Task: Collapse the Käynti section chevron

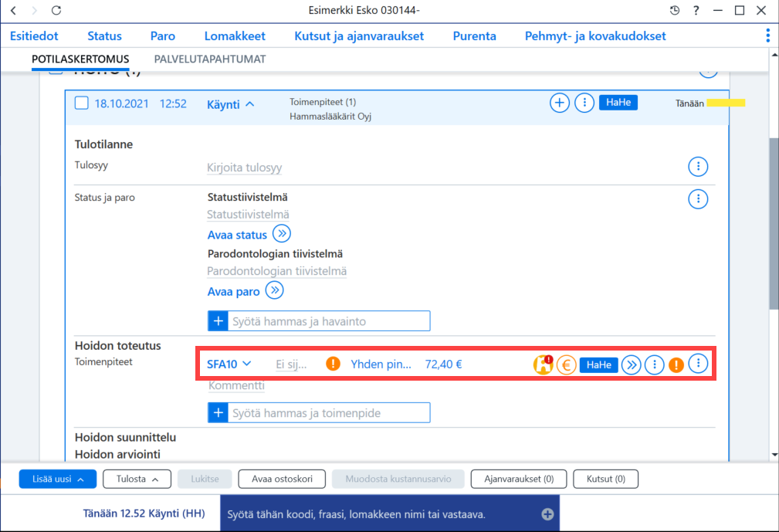Action: (x=250, y=104)
